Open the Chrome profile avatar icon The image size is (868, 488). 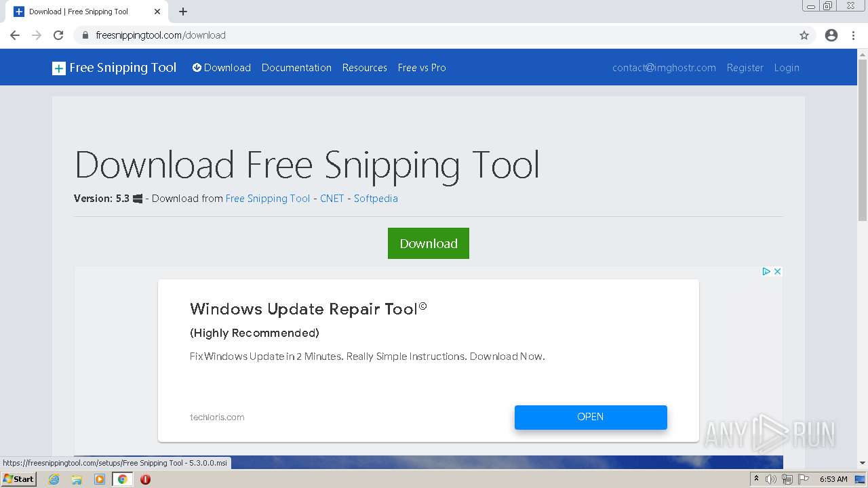tap(831, 35)
